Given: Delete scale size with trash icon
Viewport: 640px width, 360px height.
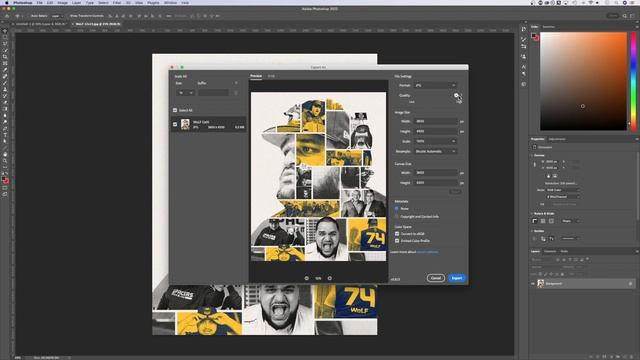Looking at the screenshot, I should (x=236, y=93).
